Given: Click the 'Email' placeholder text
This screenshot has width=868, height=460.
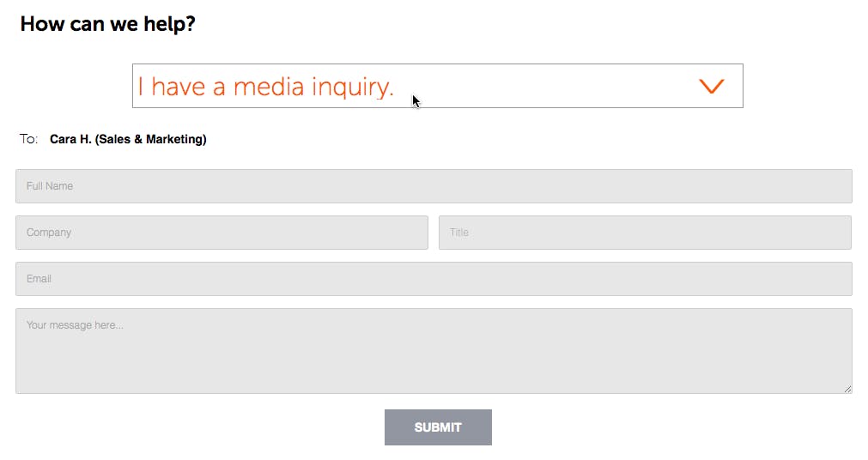Looking at the screenshot, I should (x=39, y=279).
